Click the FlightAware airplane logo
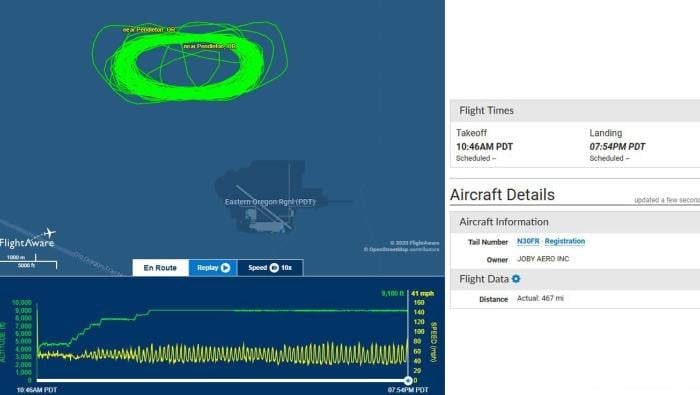Viewport: 700px width, 395px height. 49,233
